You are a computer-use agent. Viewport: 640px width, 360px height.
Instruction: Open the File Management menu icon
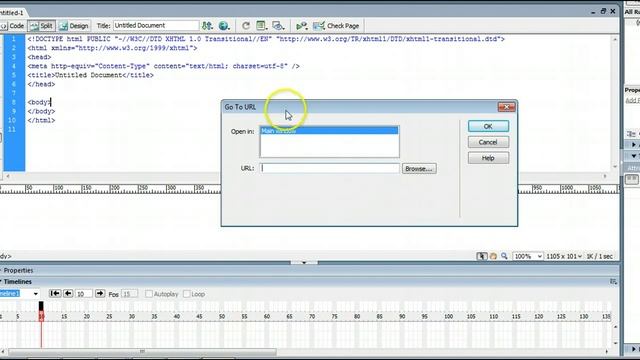click(x=208, y=26)
